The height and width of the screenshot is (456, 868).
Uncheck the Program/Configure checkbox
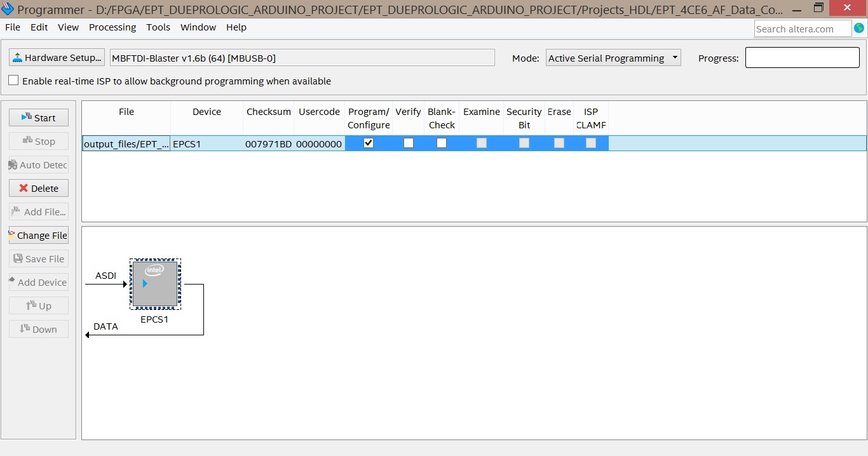369,143
